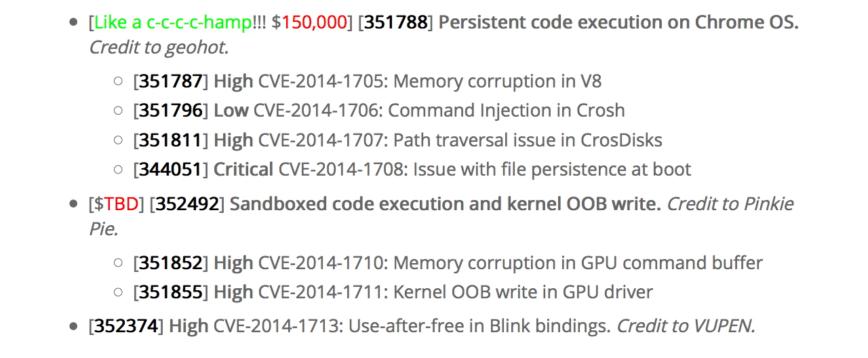Open bug link 352492
Image resolution: width=868 pixels, height=358 pixels.
point(188,204)
